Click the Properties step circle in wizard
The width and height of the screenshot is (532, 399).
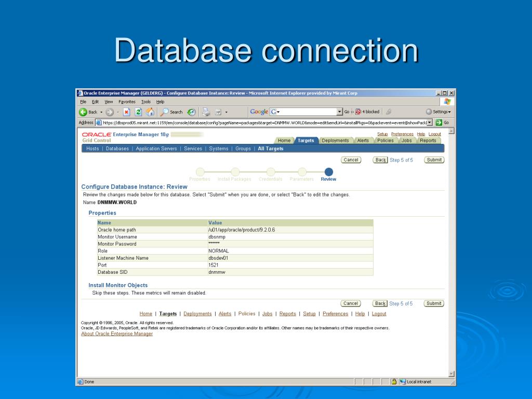coord(200,171)
